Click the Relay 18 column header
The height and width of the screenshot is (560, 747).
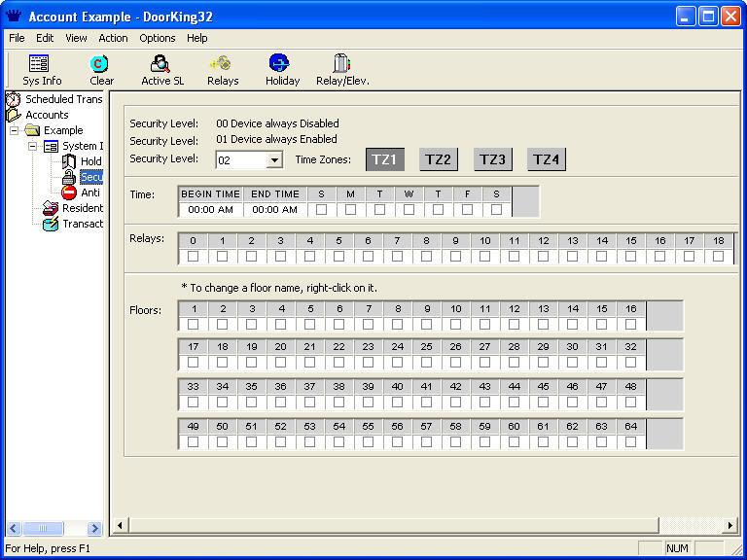tap(719, 240)
